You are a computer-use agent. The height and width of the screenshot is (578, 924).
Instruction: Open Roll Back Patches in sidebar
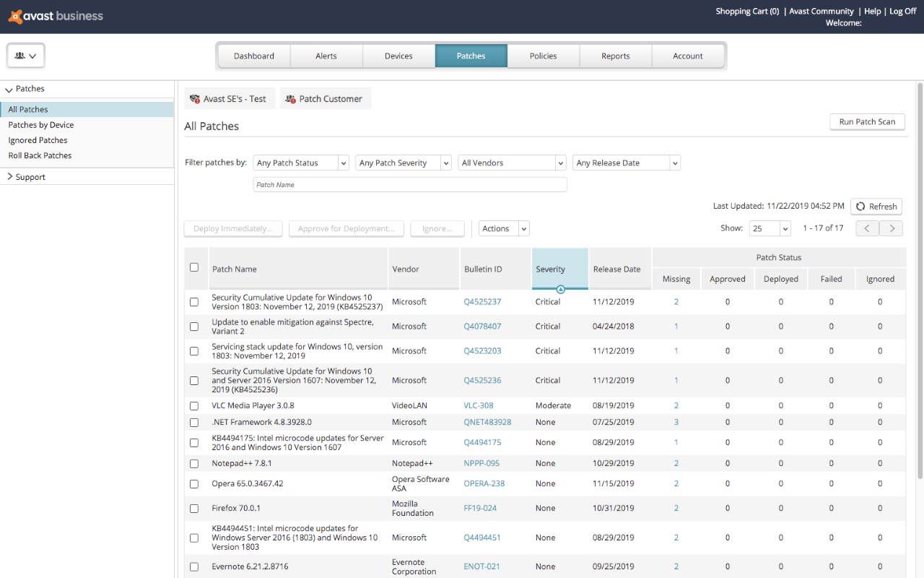click(40, 155)
